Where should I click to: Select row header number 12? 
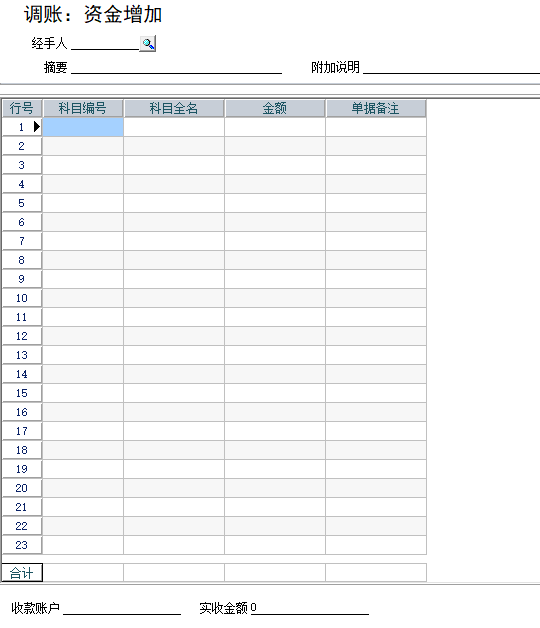coord(22,336)
